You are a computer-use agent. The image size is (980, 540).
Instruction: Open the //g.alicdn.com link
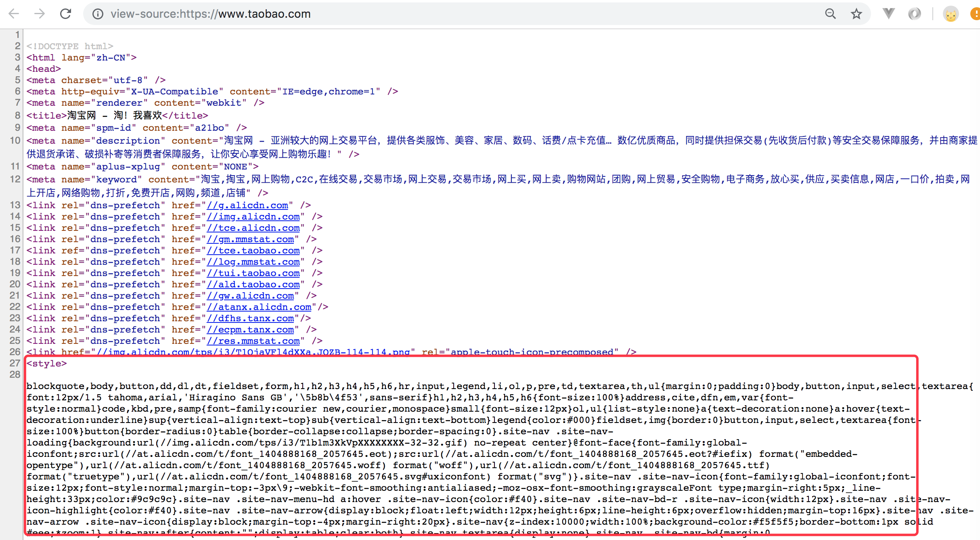click(247, 205)
